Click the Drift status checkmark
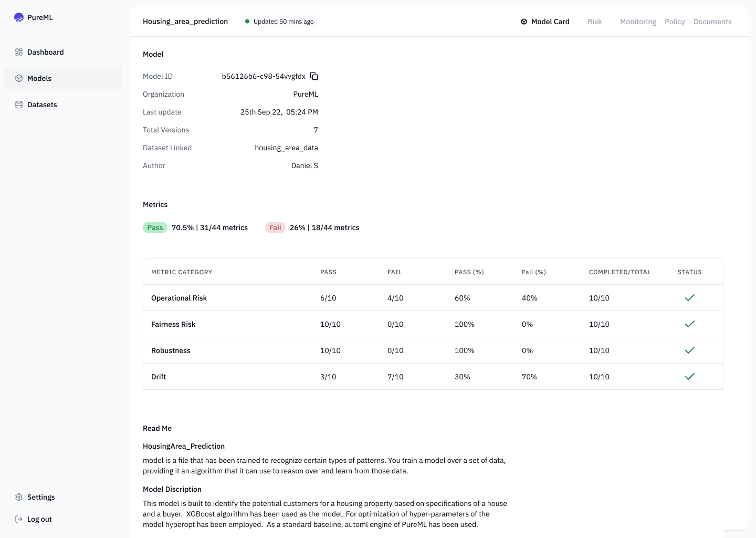The height and width of the screenshot is (538, 756). (689, 377)
